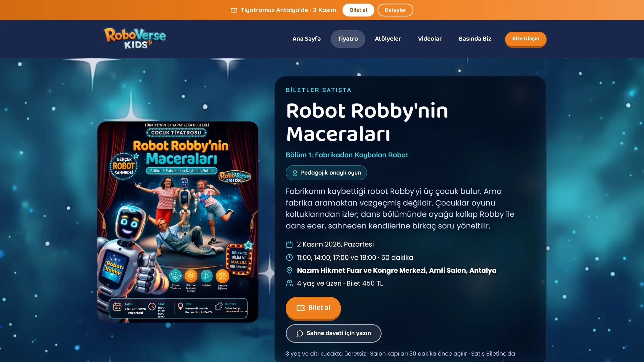Click the Bilet al button in the top banner
The image size is (644, 362).
click(358, 10)
